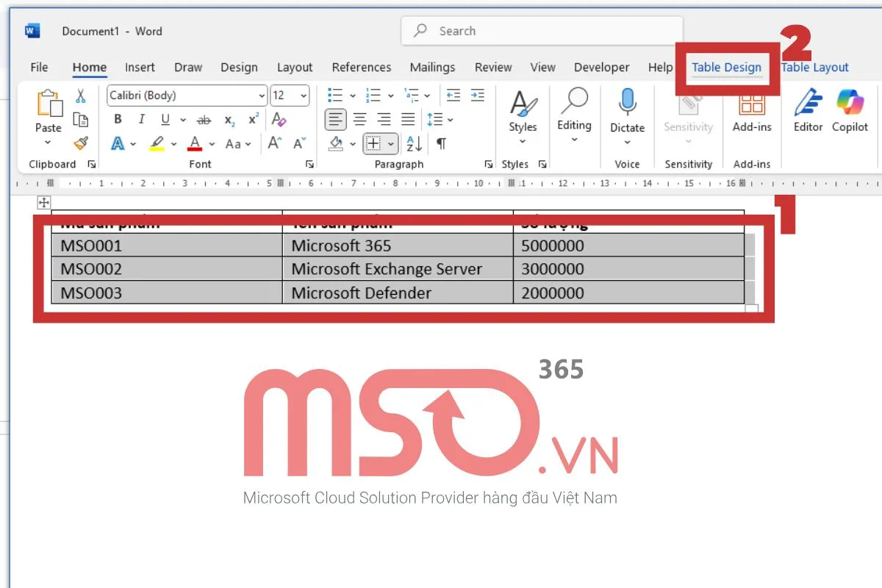
Task: Toggle show paragraph marks pilcrow
Action: point(441,143)
